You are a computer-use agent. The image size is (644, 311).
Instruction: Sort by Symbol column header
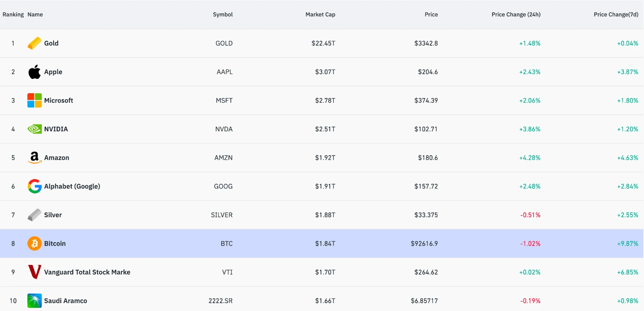pyautogui.click(x=223, y=14)
